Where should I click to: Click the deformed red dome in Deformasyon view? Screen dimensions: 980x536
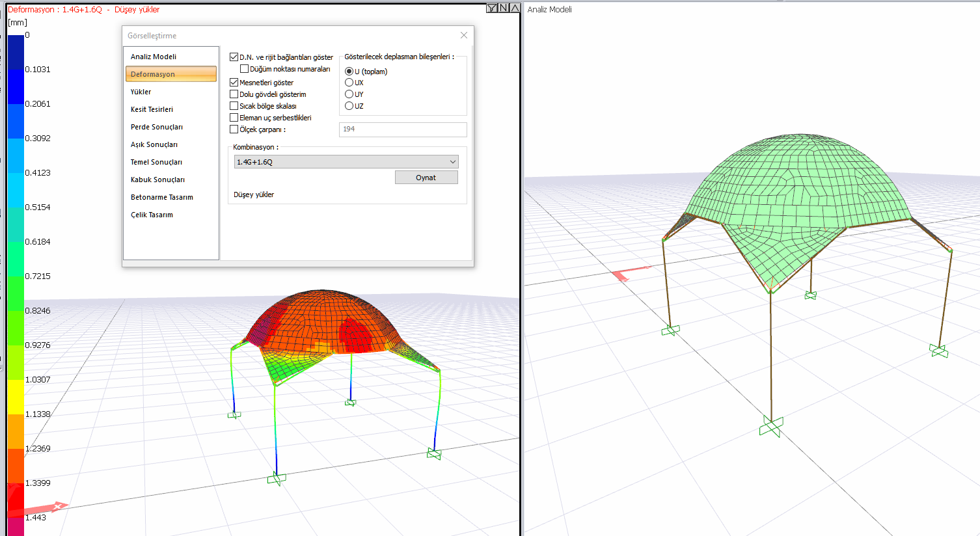(x=322, y=322)
